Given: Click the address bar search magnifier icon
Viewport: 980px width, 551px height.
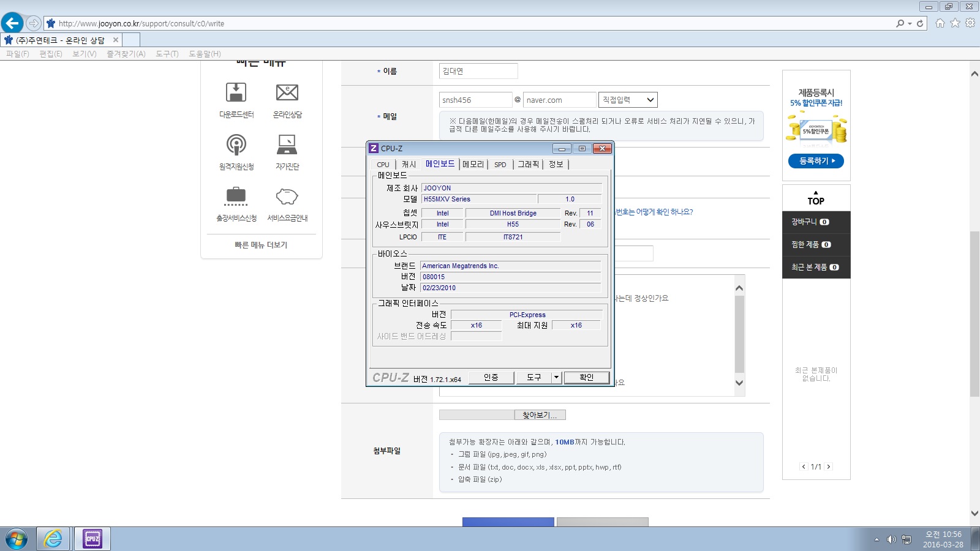Looking at the screenshot, I should point(900,23).
